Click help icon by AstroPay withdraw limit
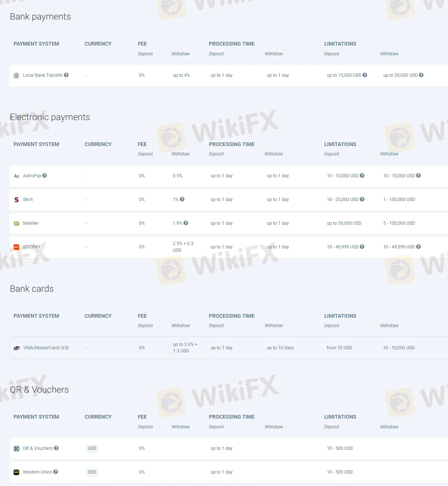 click(419, 175)
